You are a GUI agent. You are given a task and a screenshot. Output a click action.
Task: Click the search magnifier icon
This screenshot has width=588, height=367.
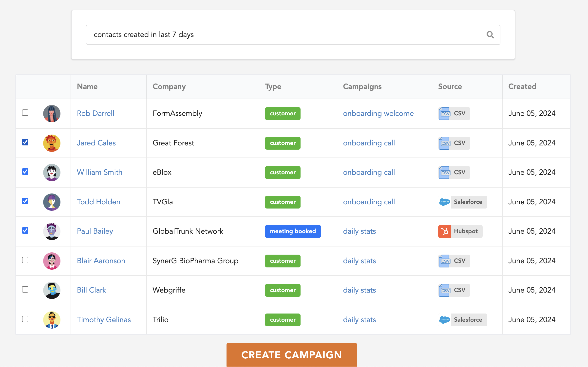coord(490,35)
